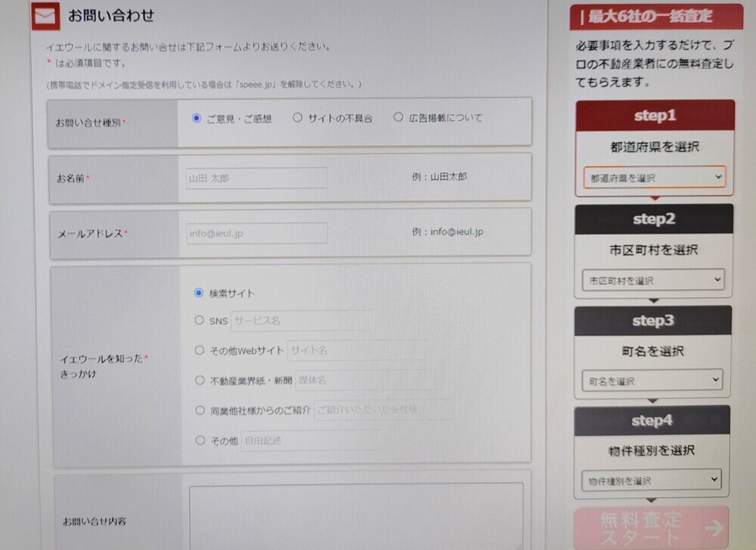The image size is (756, 550).
Task: Click the 無料査定スタート button
Action: pyautogui.click(x=651, y=528)
